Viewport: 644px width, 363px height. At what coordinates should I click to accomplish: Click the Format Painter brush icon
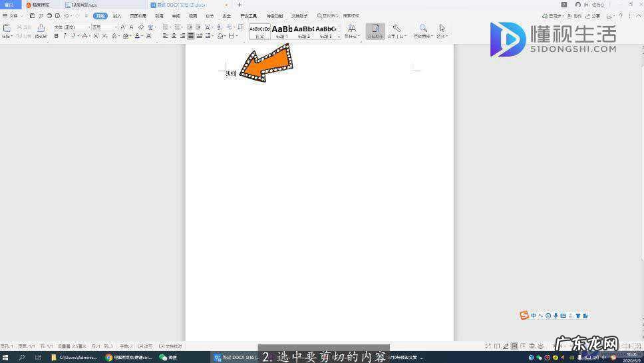[x=41, y=29]
